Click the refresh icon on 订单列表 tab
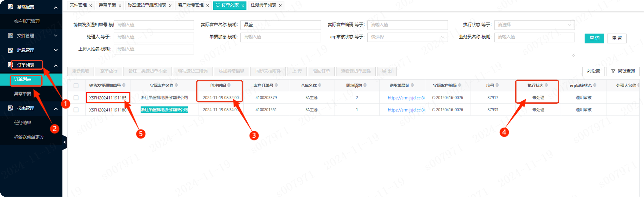This screenshot has width=644, height=197. [218, 5]
